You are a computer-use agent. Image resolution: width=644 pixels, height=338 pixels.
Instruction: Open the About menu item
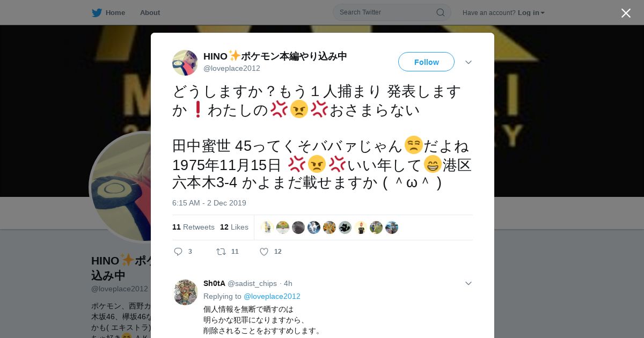[150, 13]
